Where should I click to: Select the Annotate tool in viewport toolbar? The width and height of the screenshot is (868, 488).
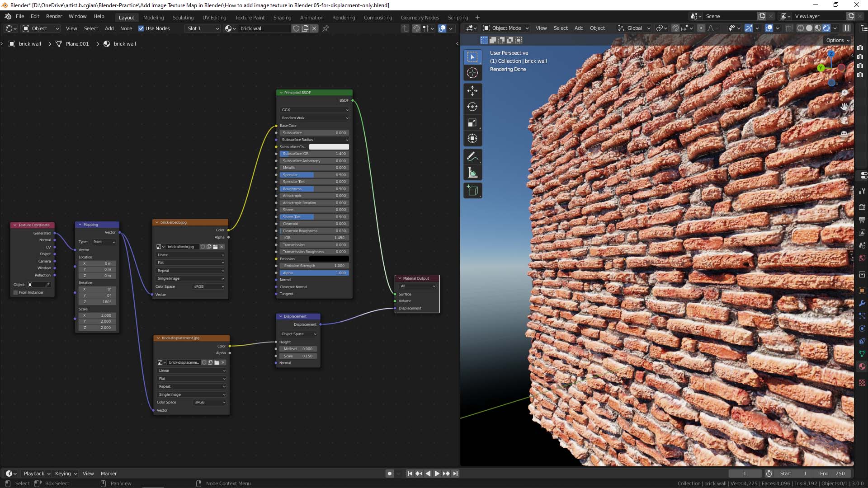coord(472,157)
